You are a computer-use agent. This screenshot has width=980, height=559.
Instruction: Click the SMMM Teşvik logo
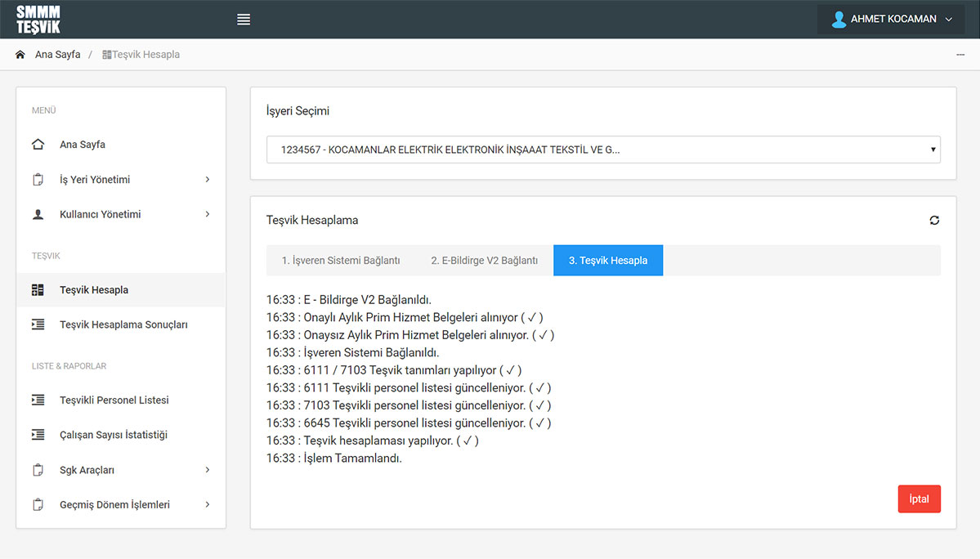38,20
